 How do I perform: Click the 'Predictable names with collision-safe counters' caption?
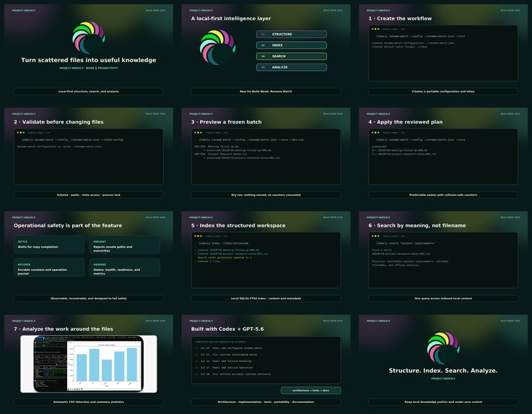tap(443, 195)
